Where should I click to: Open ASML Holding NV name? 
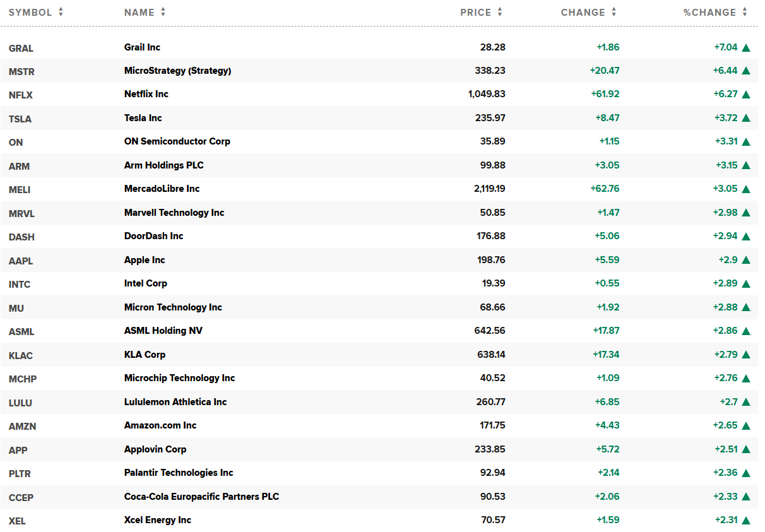coord(163,331)
